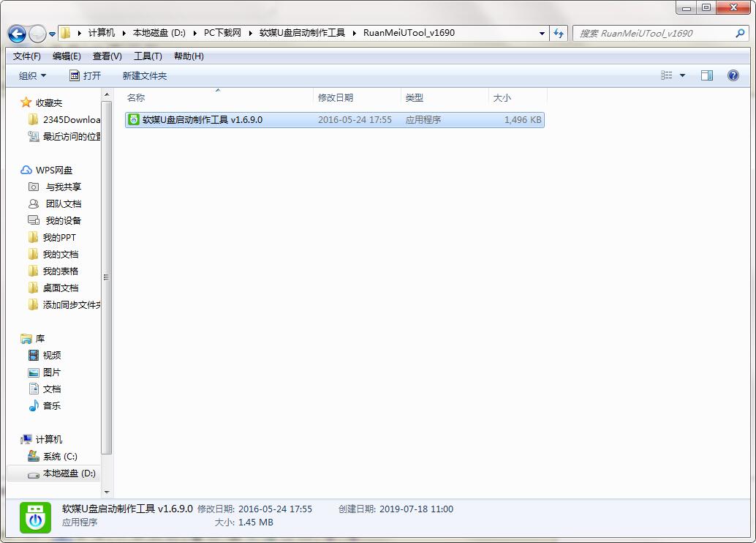This screenshot has width=756, height=543.
Task: Click the Back navigation arrow
Action: click(x=17, y=34)
